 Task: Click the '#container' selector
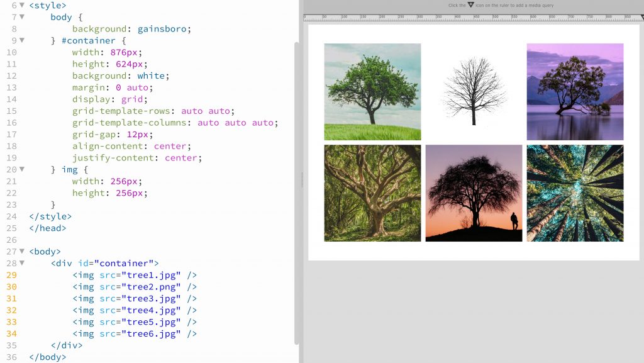coord(88,41)
